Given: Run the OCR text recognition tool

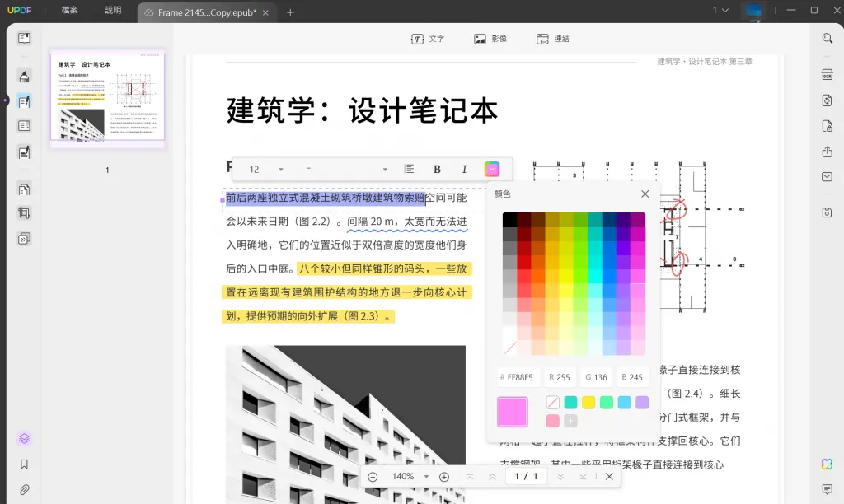Looking at the screenshot, I should tap(828, 75).
